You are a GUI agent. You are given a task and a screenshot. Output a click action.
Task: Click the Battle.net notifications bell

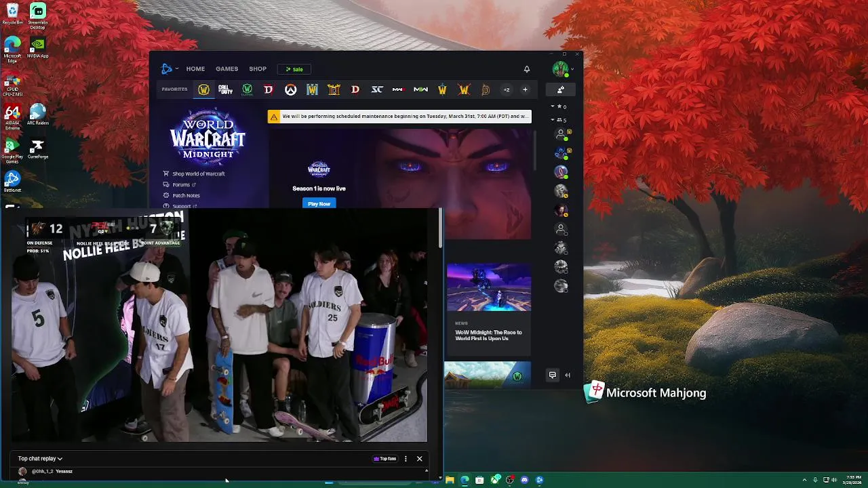tap(526, 68)
